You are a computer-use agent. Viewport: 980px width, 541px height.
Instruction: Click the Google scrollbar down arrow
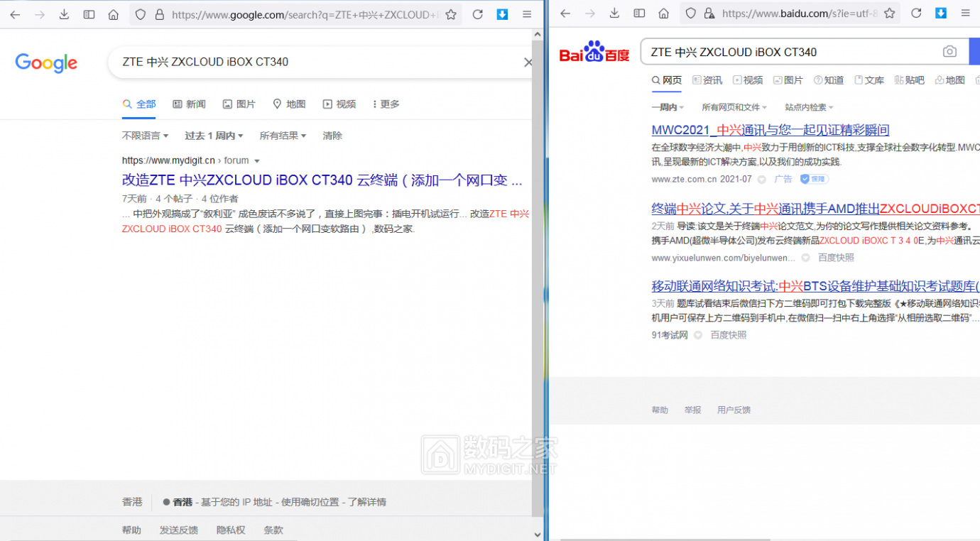click(538, 533)
